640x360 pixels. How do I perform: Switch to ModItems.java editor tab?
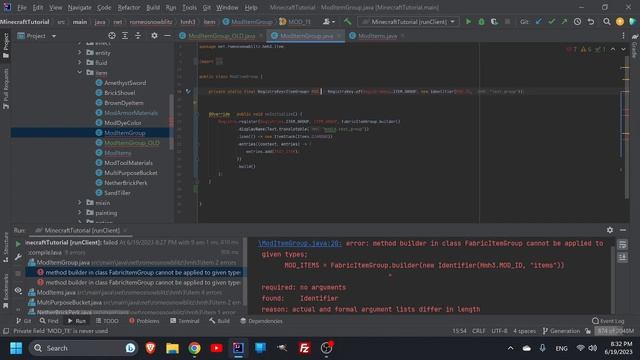tap(377, 36)
